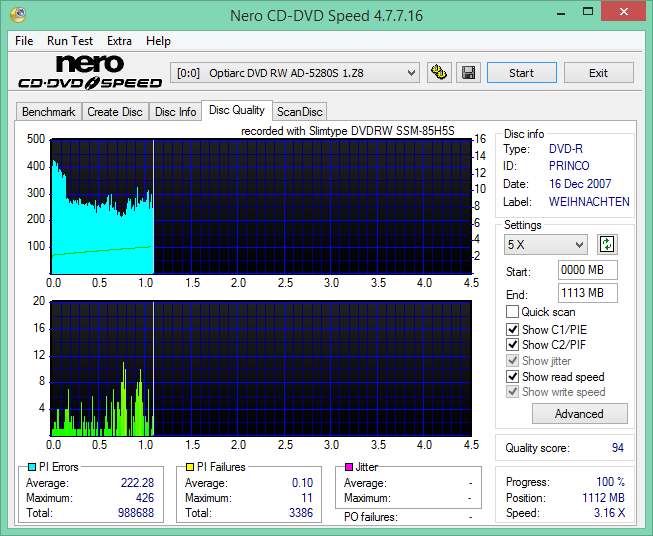This screenshot has height=536, width=653.
Task: Click the Quality score value 94
Action: point(618,448)
